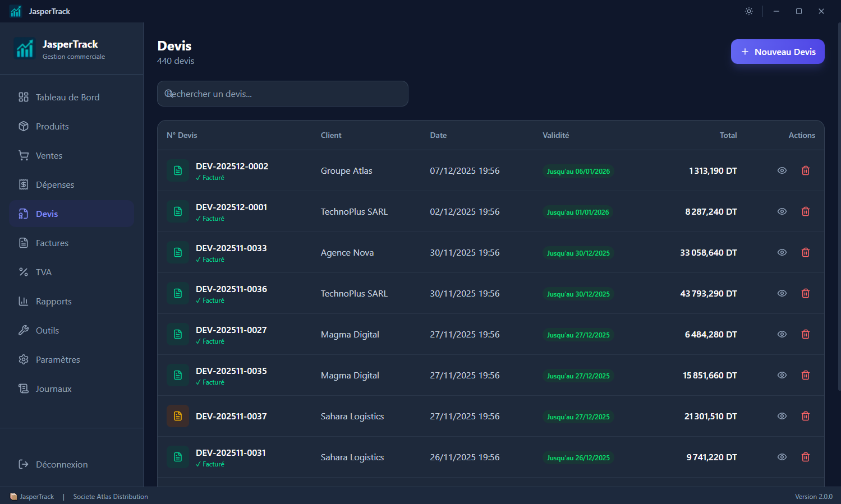Open the document icon of DEV-202511-0037
841x504 pixels.
178,416
